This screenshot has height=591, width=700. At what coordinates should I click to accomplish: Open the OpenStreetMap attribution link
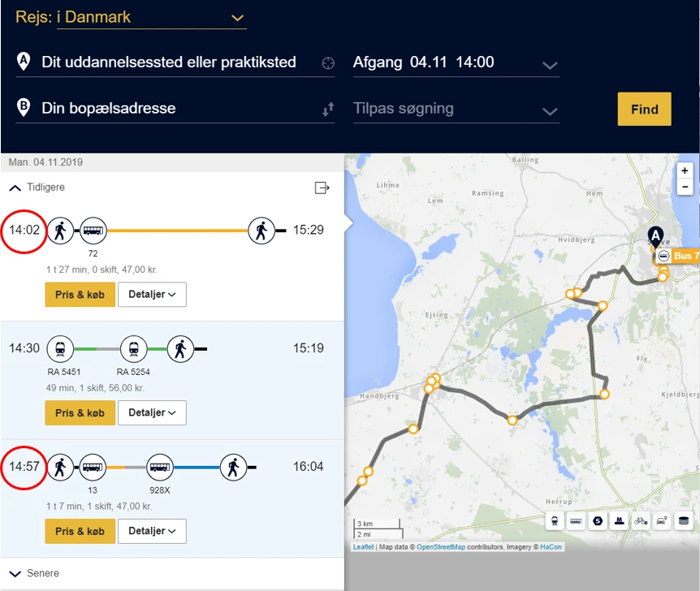[441, 547]
